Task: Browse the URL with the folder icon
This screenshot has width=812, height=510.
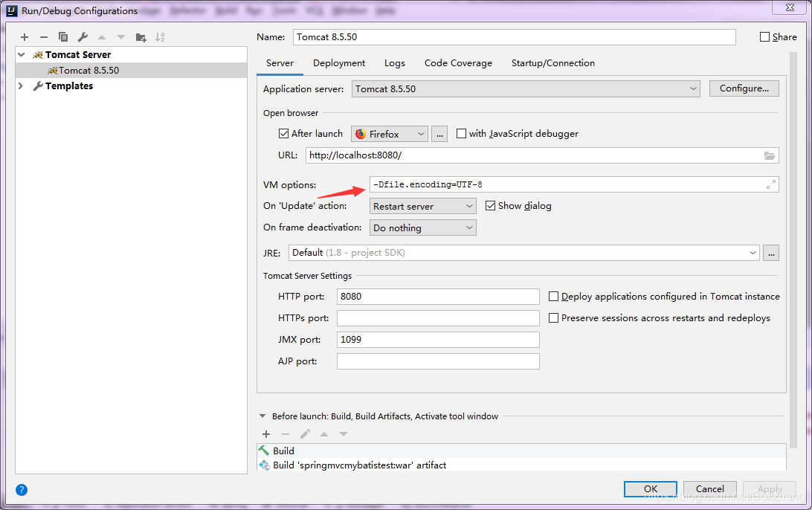Action: [770, 155]
